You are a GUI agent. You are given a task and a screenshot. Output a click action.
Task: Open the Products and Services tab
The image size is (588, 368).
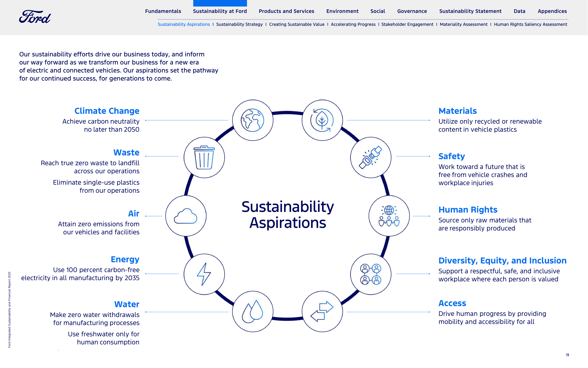coord(286,11)
